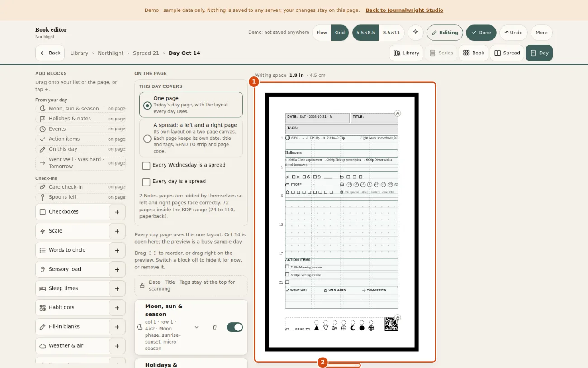
Task: Click the flag icon next to Holidays & notes
Action: click(x=43, y=119)
